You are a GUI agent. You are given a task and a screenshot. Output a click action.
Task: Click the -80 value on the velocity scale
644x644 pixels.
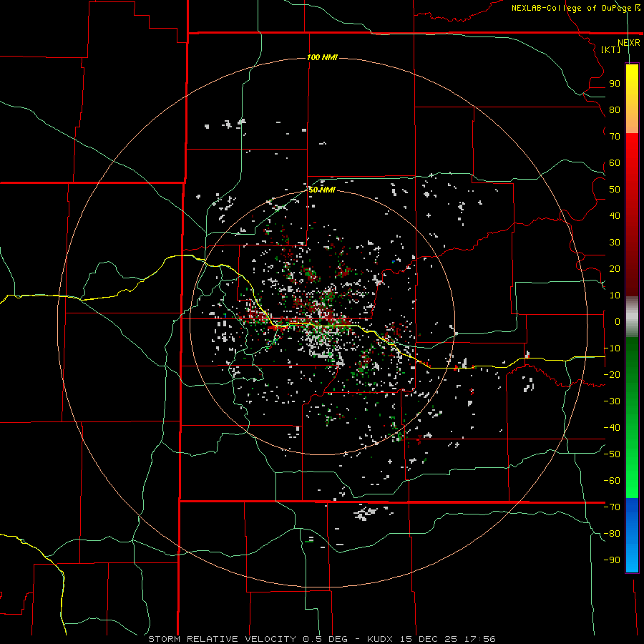[612, 534]
